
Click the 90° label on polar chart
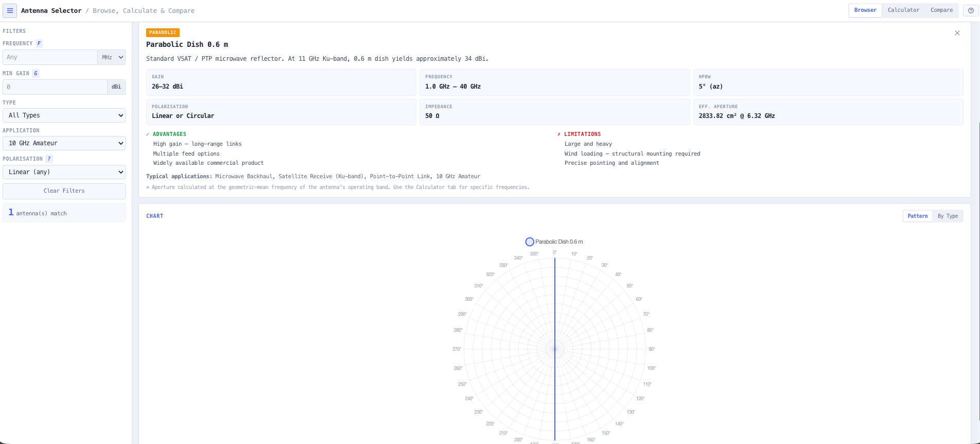(652, 349)
